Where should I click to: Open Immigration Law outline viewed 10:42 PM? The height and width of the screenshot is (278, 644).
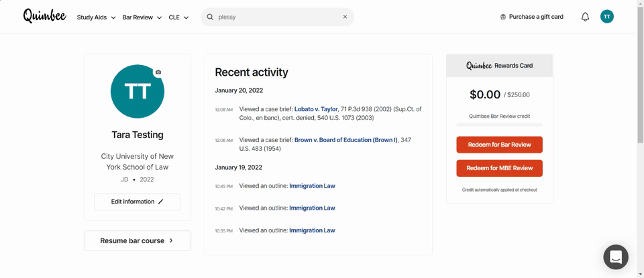tap(312, 208)
